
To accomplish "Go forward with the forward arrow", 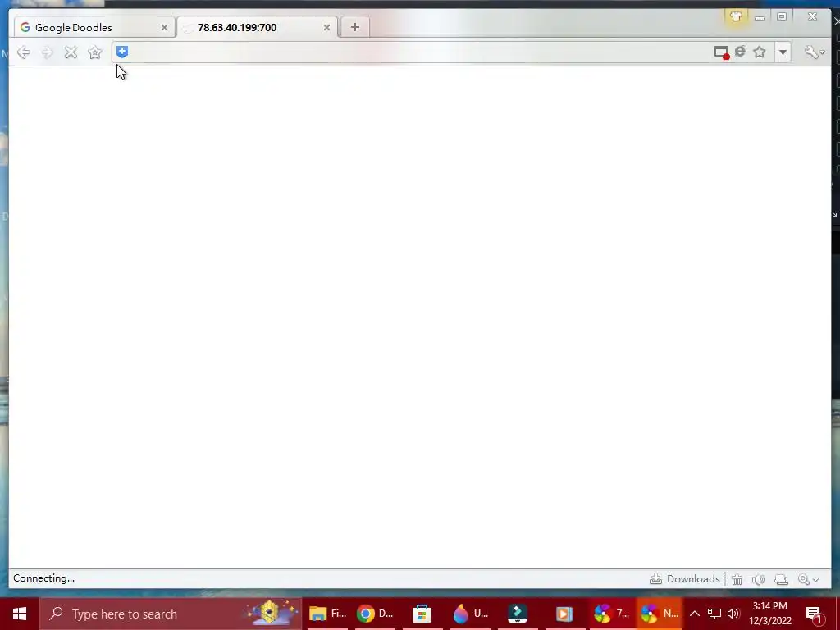I will (x=47, y=52).
